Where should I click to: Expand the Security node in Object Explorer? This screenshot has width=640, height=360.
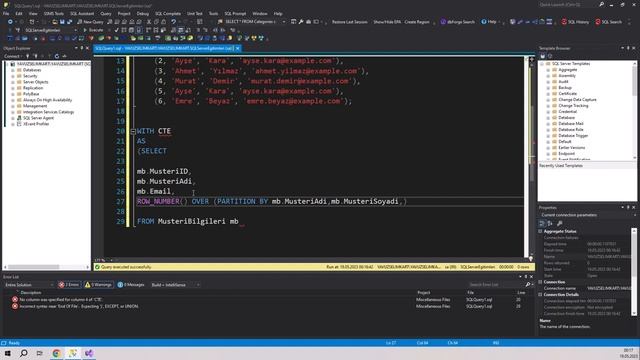click(13, 76)
